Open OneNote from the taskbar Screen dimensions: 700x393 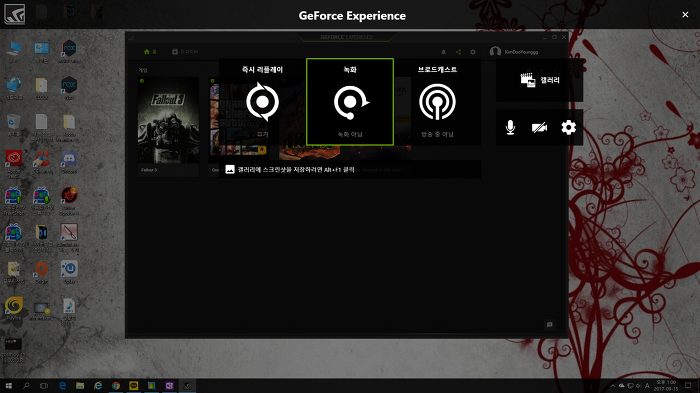(169, 386)
